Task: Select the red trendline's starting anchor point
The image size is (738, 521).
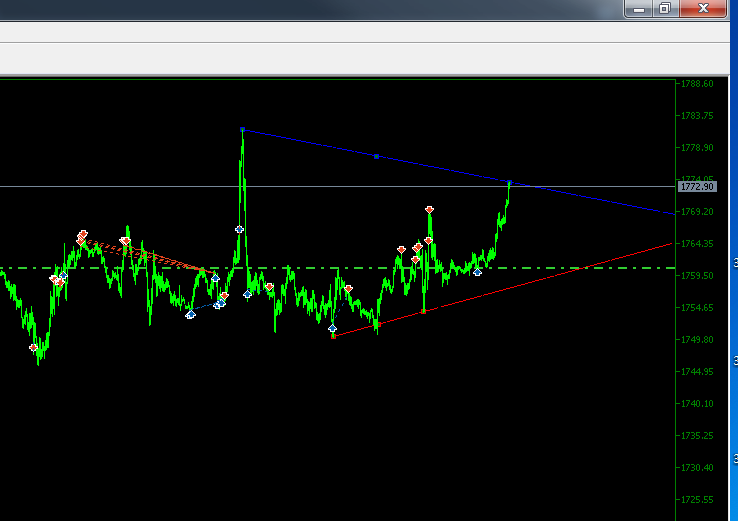Action: tap(333, 337)
